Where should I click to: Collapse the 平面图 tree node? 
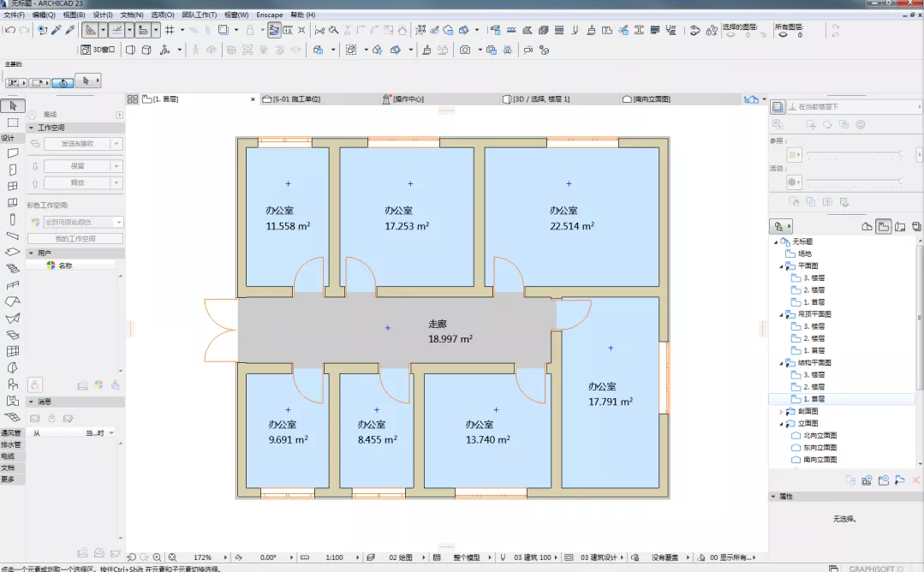(x=781, y=266)
